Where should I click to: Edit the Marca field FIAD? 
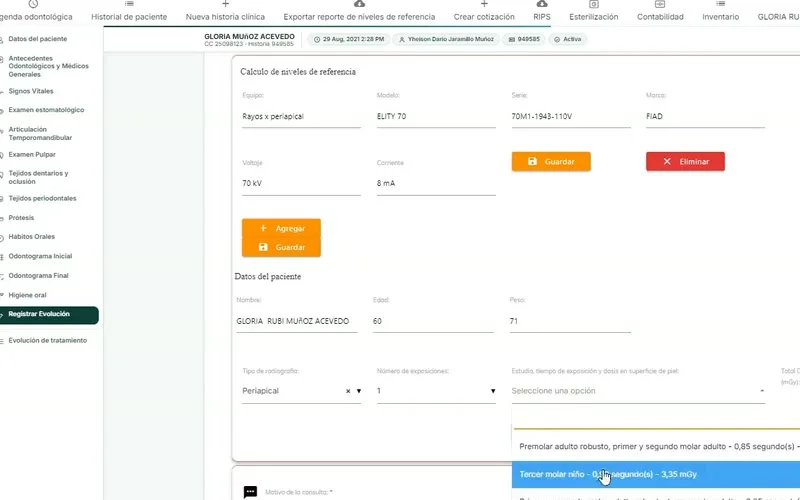coord(705,117)
